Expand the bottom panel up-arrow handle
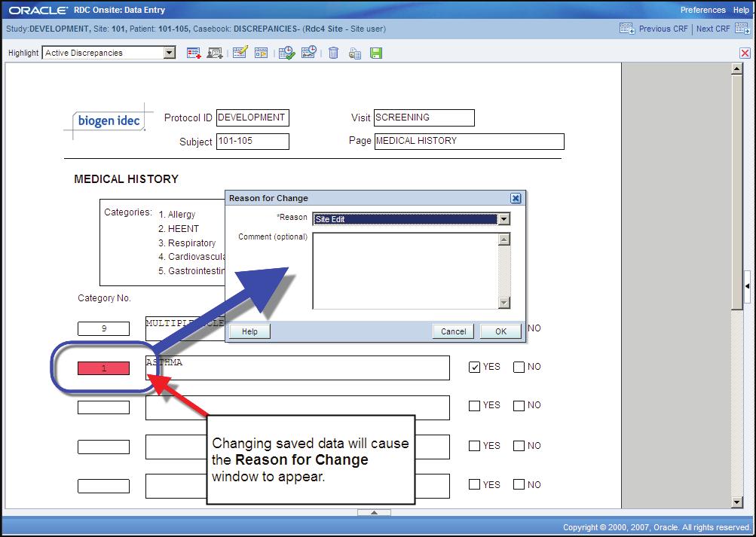Image resolution: width=756 pixels, height=537 pixels. (x=374, y=512)
